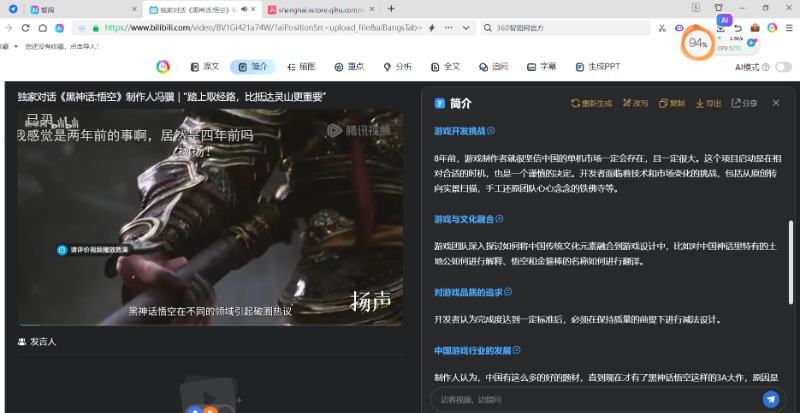This screenshot has width=800, height=413.
Task: Click the lightning icon in the address bar
Action: tap(432, 28)
